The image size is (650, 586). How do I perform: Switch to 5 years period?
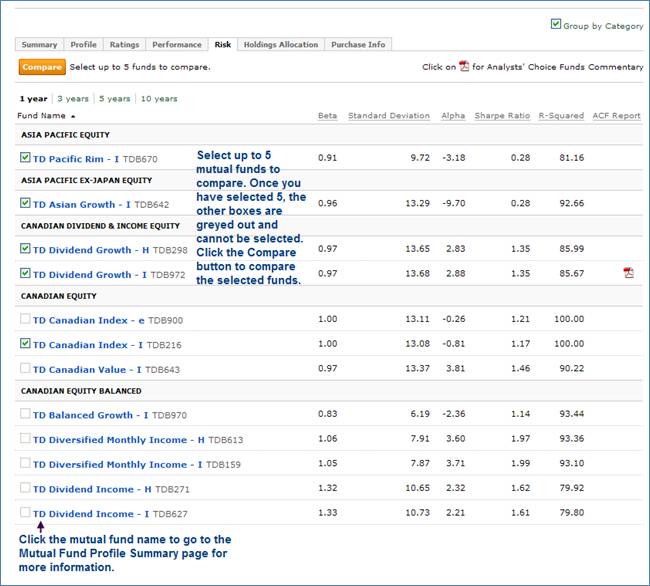pos(114,99)
